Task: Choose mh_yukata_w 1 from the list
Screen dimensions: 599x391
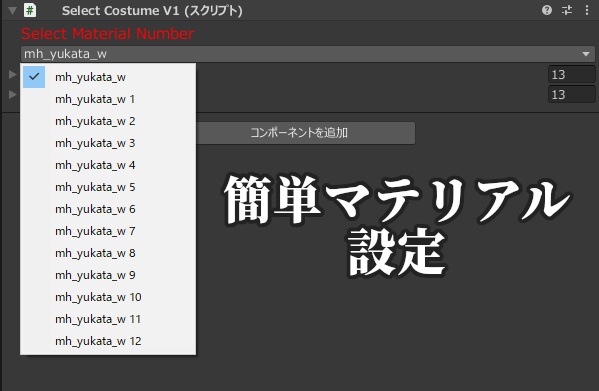Action: 108,99
